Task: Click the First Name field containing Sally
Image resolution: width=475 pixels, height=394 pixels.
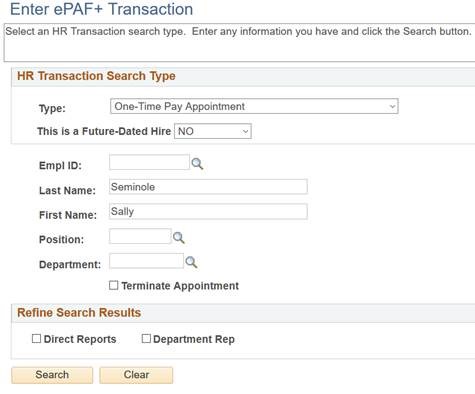Action: coord(208,212)
